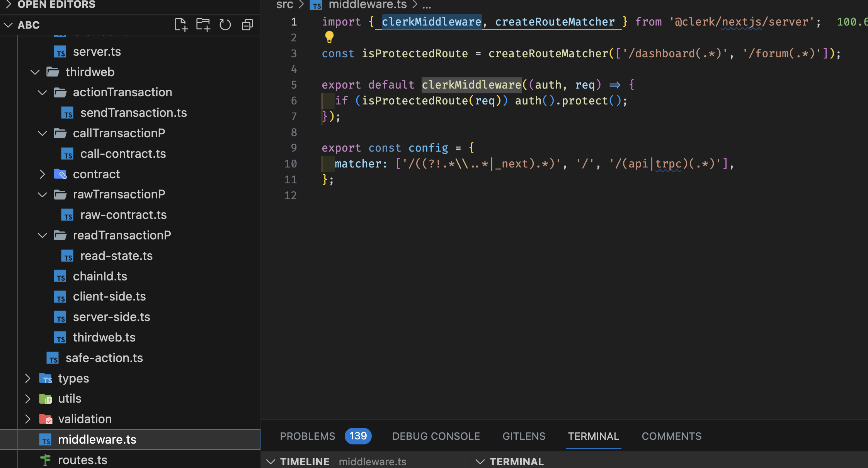Open the GITLENS panel tab
Image resolution: width=868 pixels, height=468 pixels.
click(x=524, y=436)
